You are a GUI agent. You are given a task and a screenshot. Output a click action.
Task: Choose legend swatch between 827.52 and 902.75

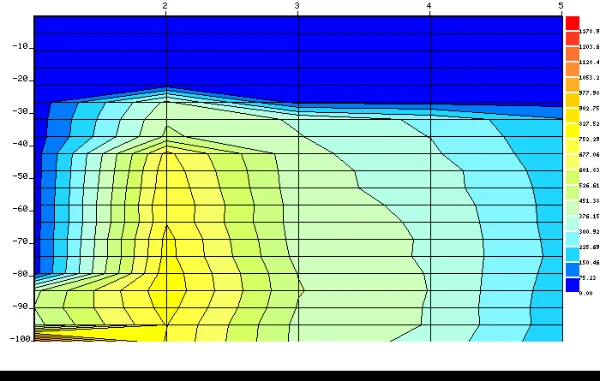click(x=572, y=116)
